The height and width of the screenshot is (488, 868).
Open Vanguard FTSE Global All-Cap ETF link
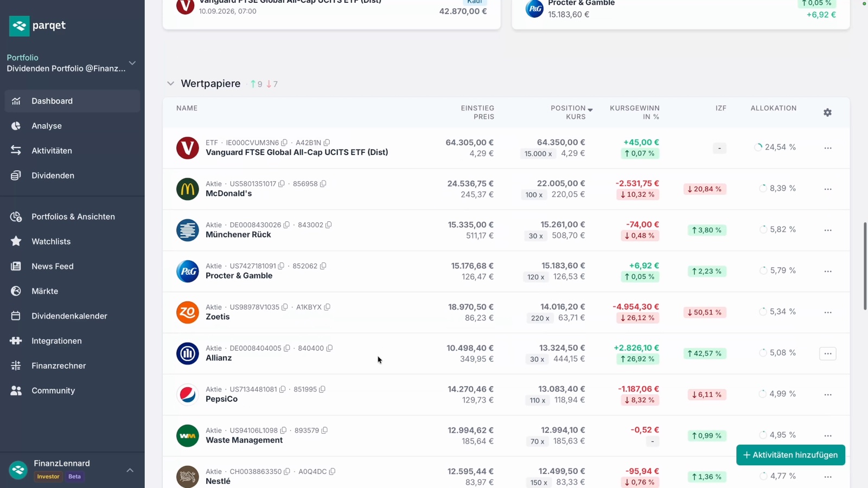[297, 152]
